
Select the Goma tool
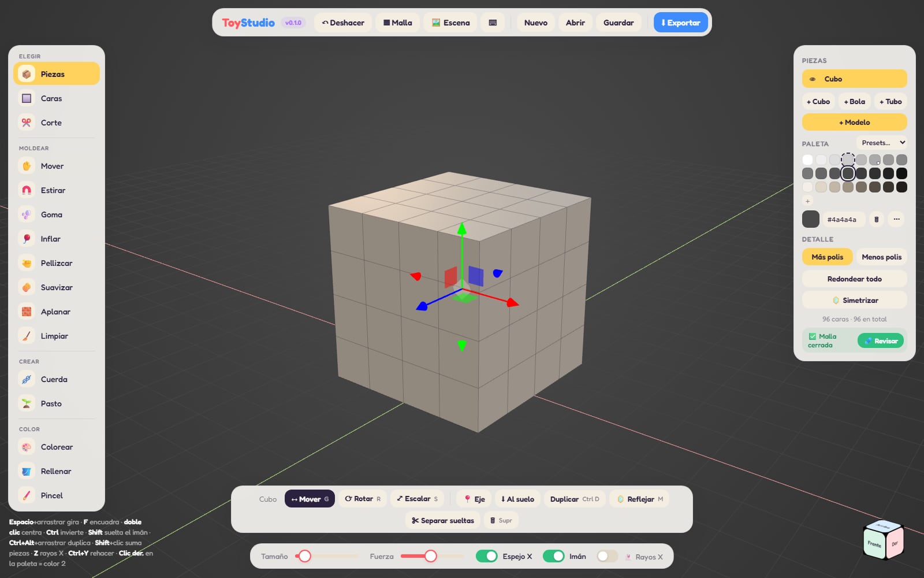(x=56, y=214)
